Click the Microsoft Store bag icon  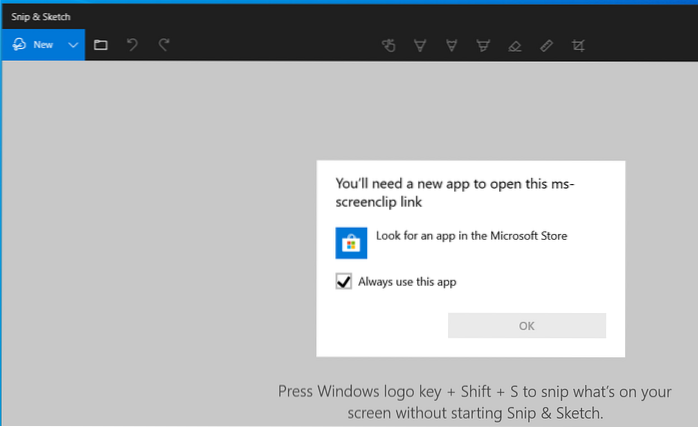tap(351, 242)
